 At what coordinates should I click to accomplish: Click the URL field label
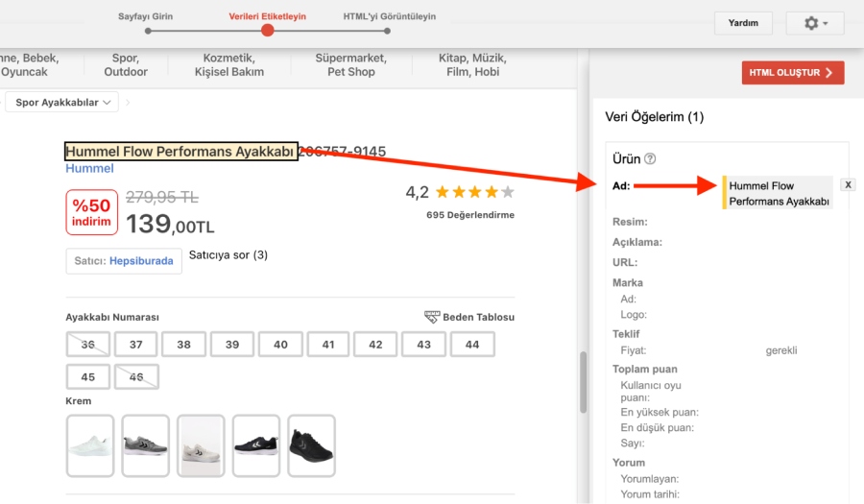click(625, 263)
